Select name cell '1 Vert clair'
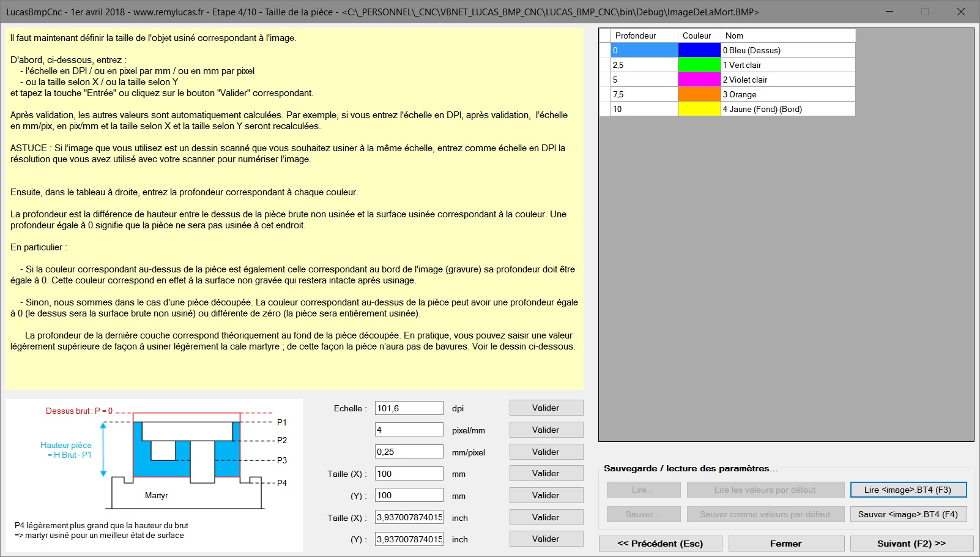This screenshot has width=980, height=557. pyautogui.click(x=788, y=65)
